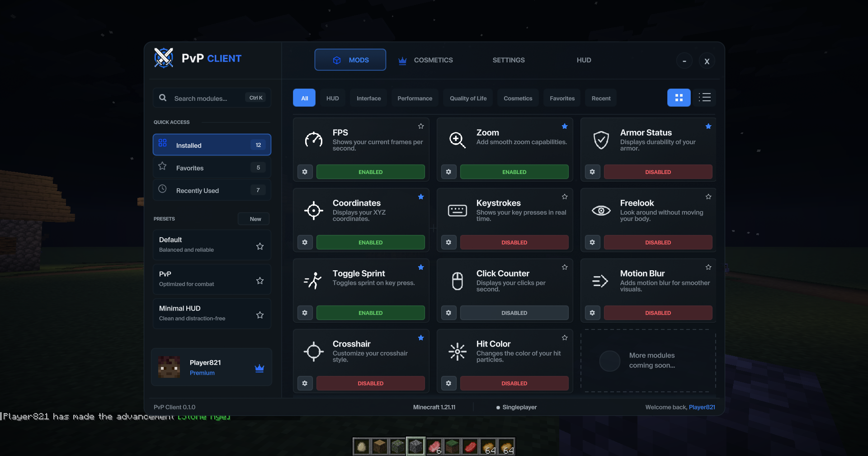Open the top HUD tab
The width and height of the screenshot is (868, 456).
(584, 60)
